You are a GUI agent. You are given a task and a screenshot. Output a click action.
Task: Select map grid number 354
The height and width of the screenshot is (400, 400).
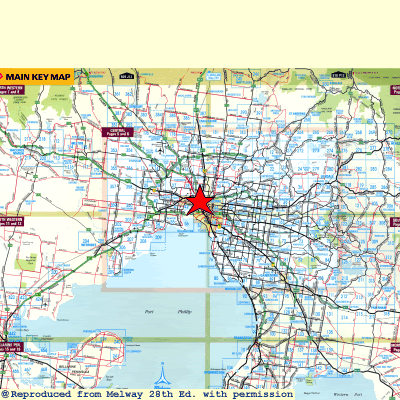129,150
